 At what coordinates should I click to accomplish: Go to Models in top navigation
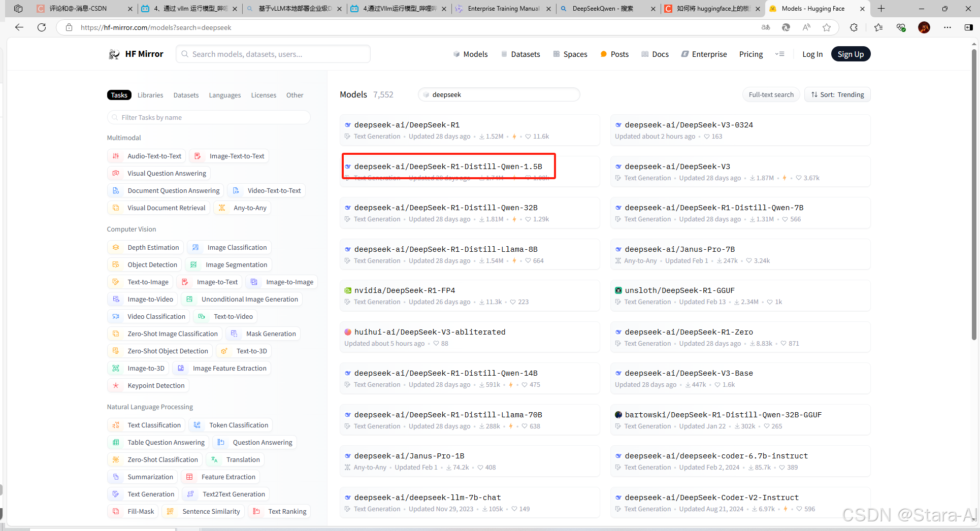click(x=470, y=54)
